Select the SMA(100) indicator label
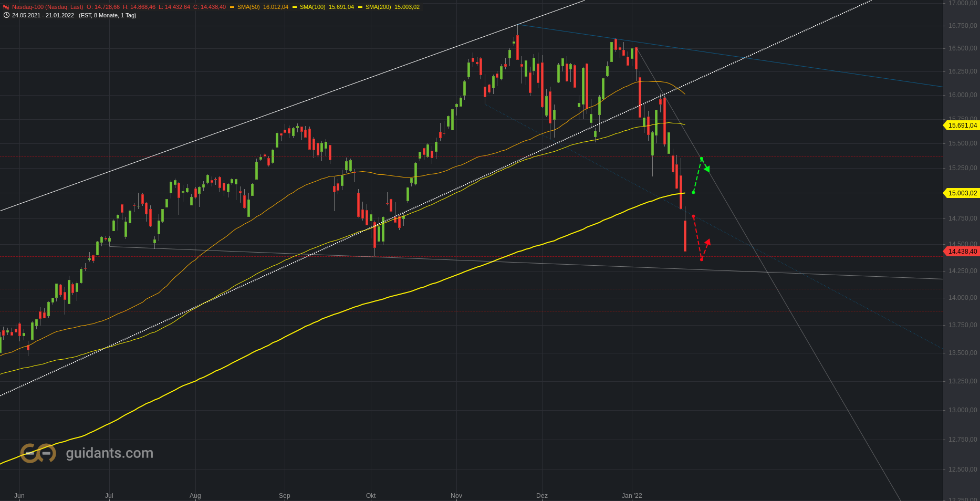 pyautogui.click(x=312, y=7)
